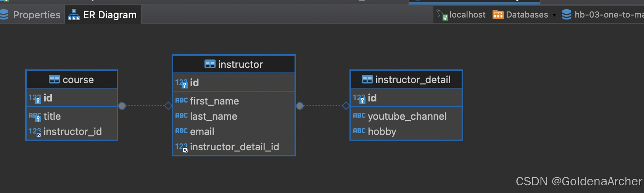Viewport: 644px width, 193px height.
Task: Select the id column in instructor
Action: [x=234, y=82]
